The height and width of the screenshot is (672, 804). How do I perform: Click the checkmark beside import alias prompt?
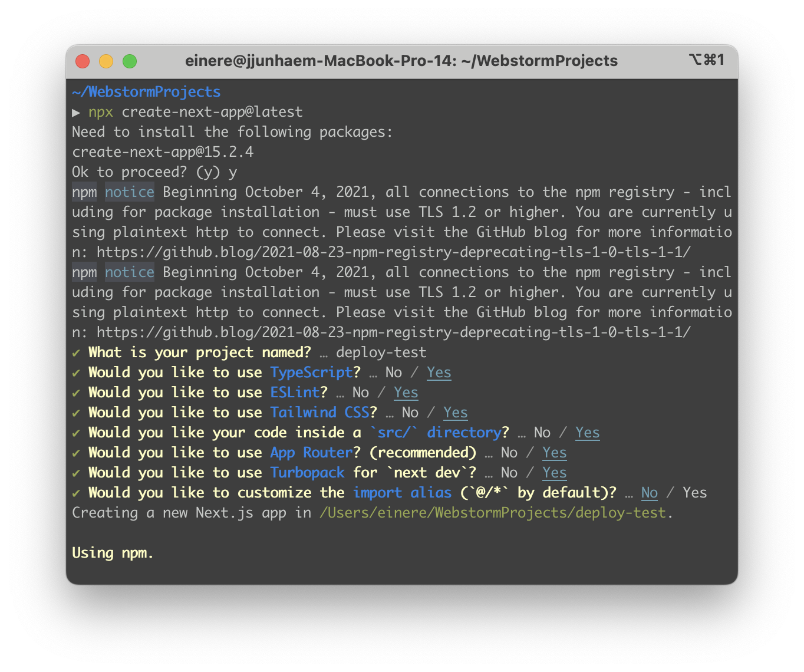point(76,493)
